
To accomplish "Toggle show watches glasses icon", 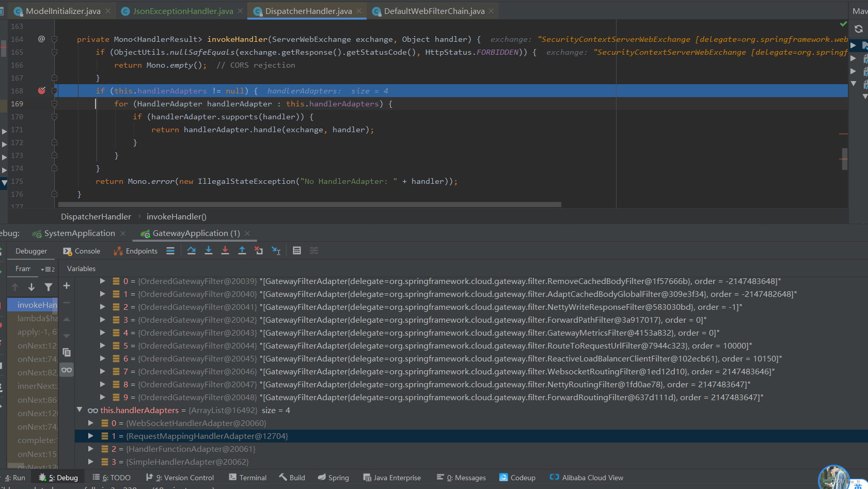I will [67, 370].
